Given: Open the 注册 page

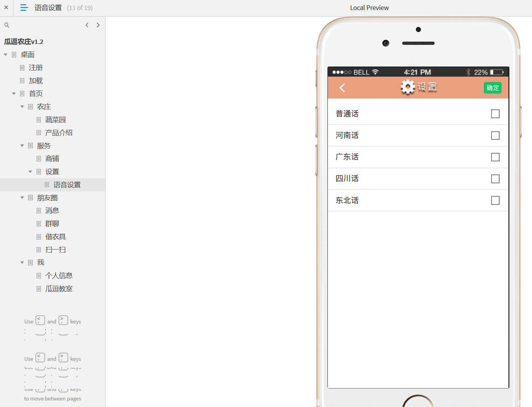Looking at the screenshot, I should pyautogui.click(x=36, y=68).
